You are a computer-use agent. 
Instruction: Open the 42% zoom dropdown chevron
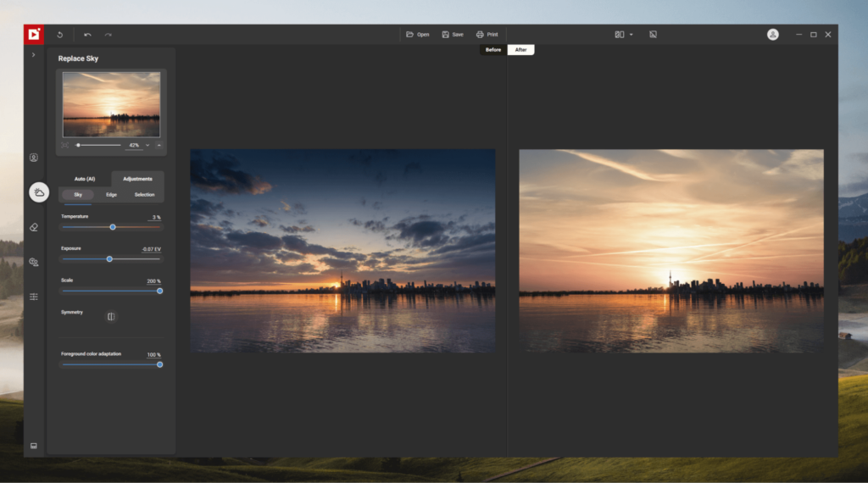[x=147, y=145]
